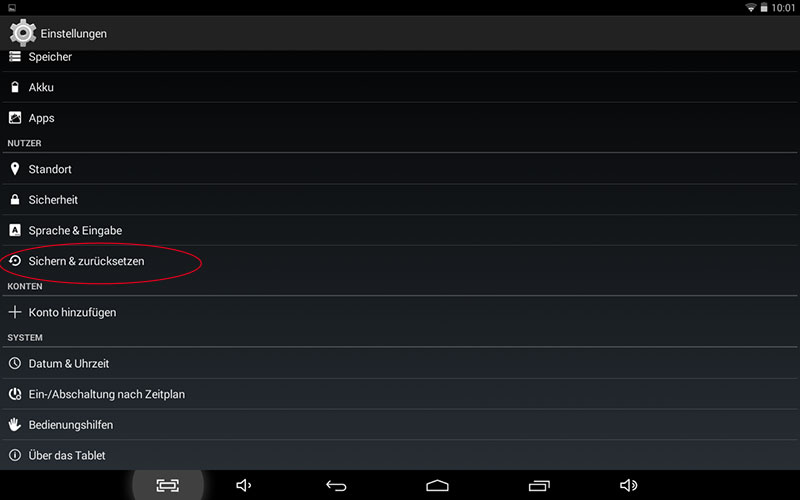Open the Speicher menu entry
Viewport: 800px width, 500px height.
tap(400, 60)
